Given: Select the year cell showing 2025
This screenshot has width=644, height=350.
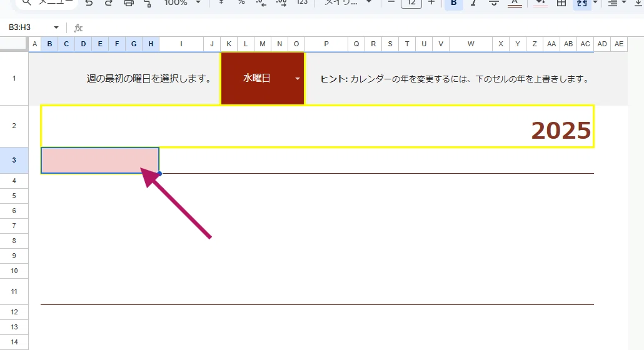Looking at the screenshot, I should pos(317,126).
